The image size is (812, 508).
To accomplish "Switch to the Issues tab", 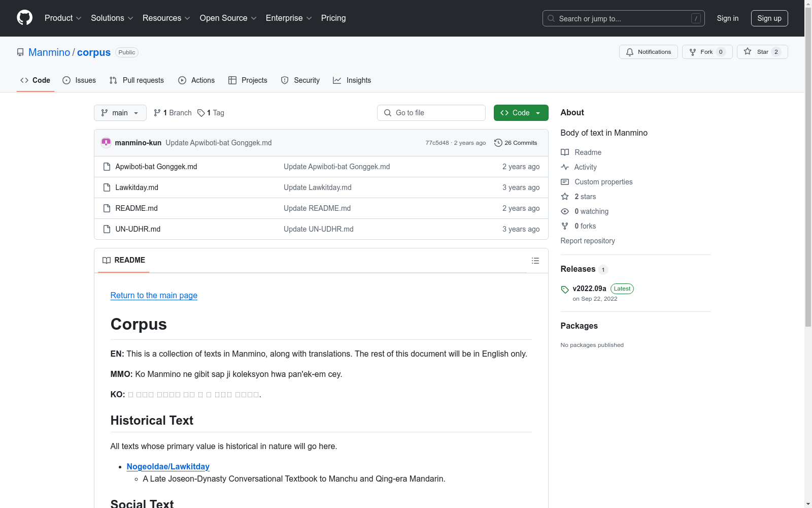I will (79, 80).
